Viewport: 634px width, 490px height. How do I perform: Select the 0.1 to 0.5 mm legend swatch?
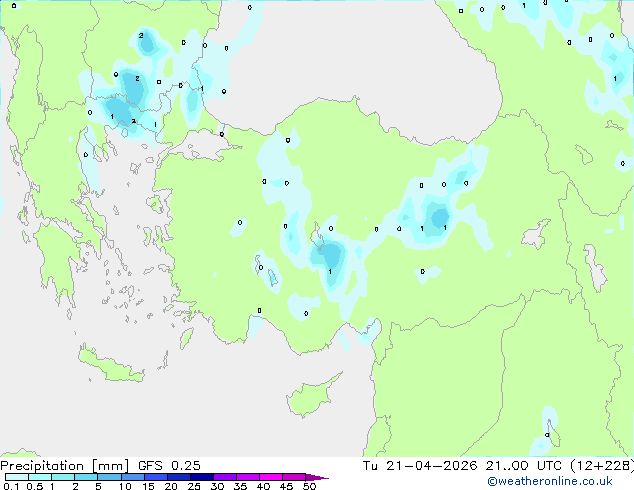pos(17,477)
